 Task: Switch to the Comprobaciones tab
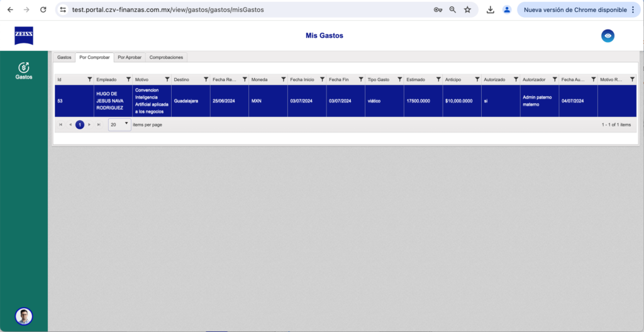166,57
